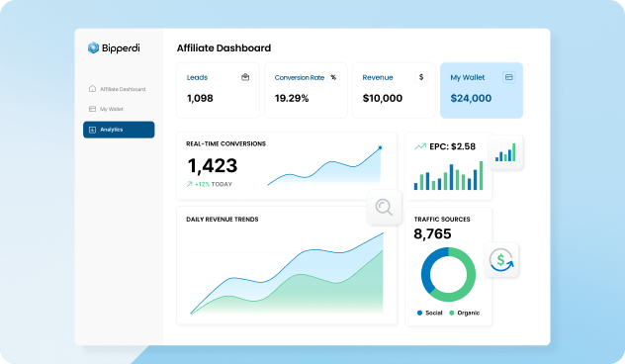625x364 pixels.
Task: Click the Affiliate Dashboard page heading
Action: point(223,47)
